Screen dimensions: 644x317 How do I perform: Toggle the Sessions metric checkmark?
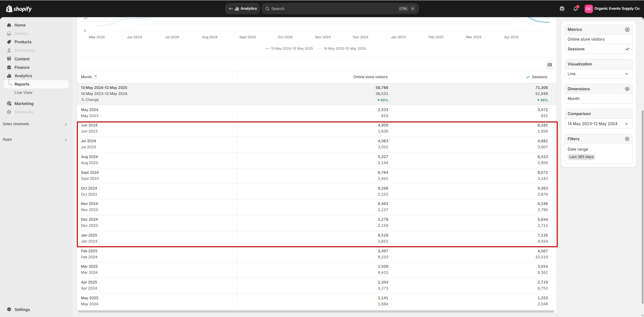(627, 49)
